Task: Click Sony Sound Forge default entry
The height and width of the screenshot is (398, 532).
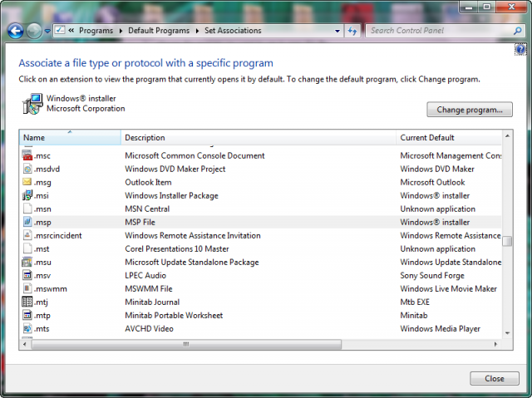Action: (x=432, y=275)
